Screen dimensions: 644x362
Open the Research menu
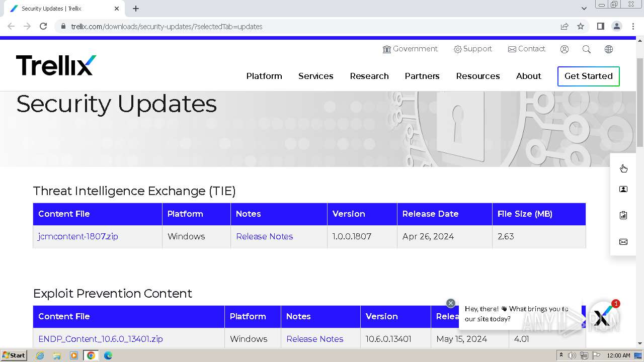tap(369, 76)
